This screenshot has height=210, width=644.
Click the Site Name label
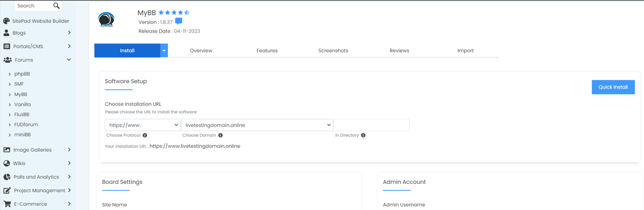tap(114, 205)
